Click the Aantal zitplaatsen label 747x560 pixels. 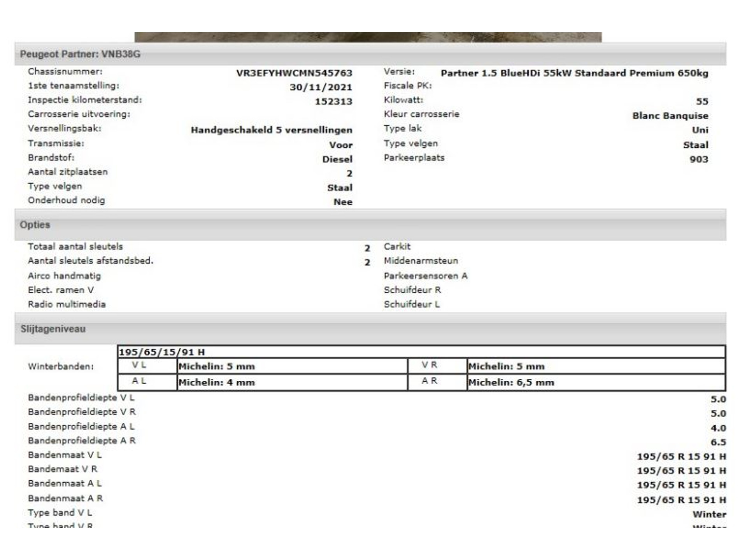tap(68, 172)
